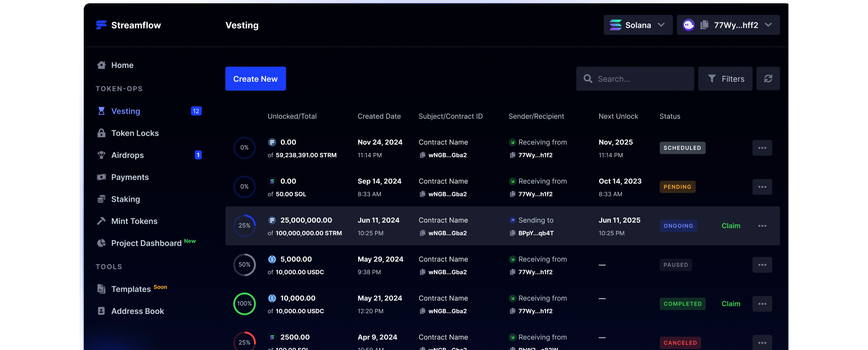Focus the Search input field
Image resolution: width=868 pixels, height=350 pixels.
[643, 79]
